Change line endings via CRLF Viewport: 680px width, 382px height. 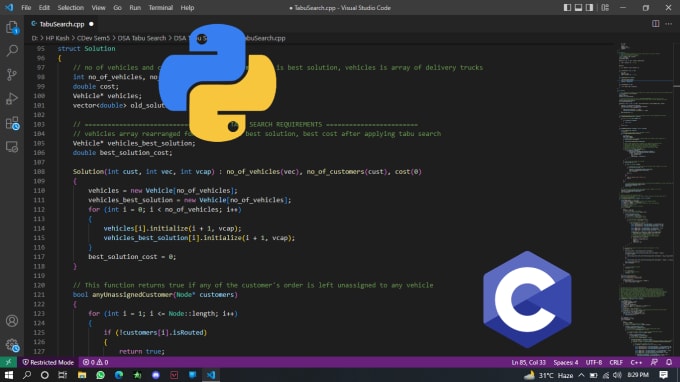tap(616, 362)
